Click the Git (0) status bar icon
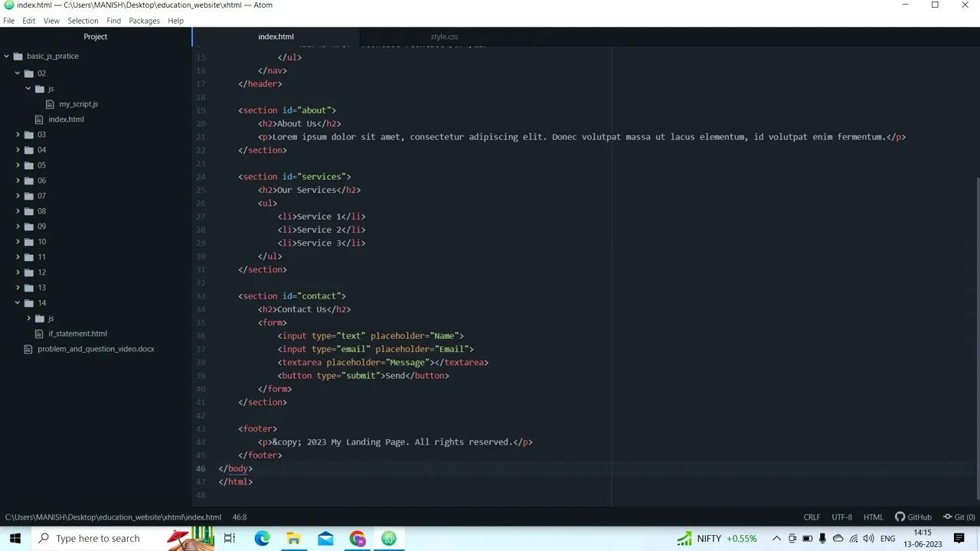Image resolution: width=980 pixels, height=551 pixels. coord(959,517)
